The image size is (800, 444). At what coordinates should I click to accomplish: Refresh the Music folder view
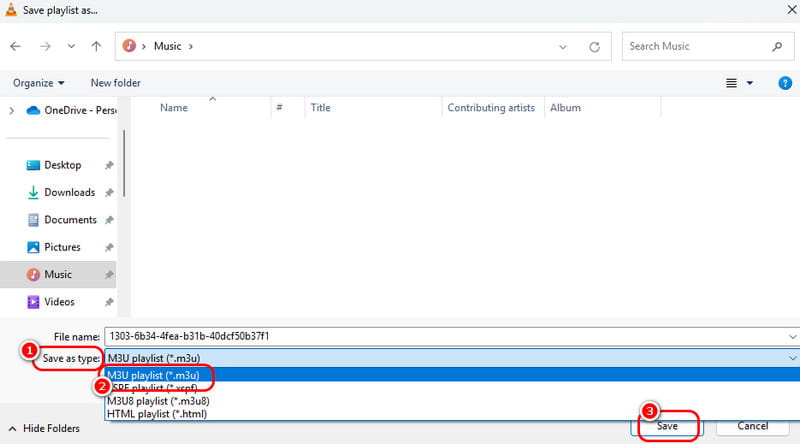click(x=594, y=46)
